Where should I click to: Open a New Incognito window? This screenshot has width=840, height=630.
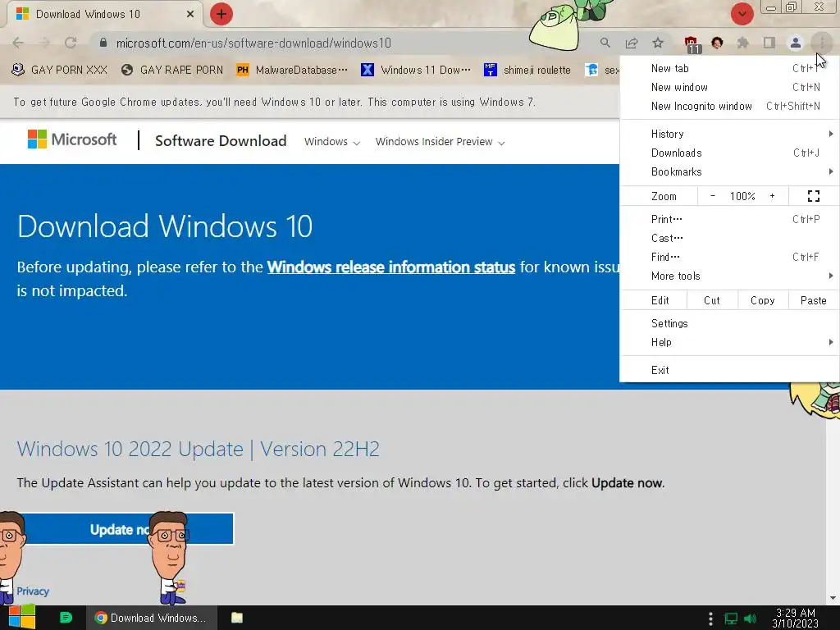coord(729,106)
